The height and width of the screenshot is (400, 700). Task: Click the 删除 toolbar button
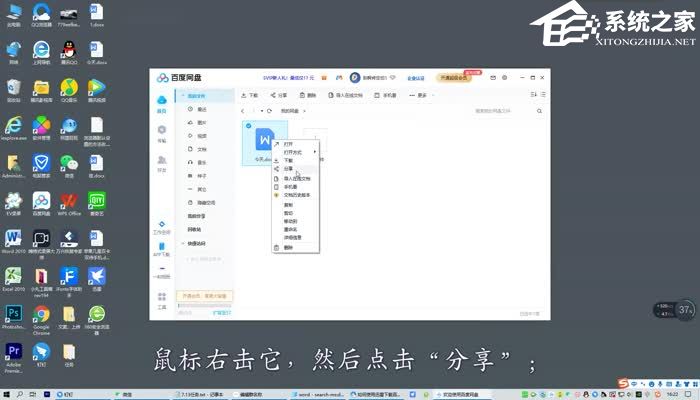tap(308, 95)
